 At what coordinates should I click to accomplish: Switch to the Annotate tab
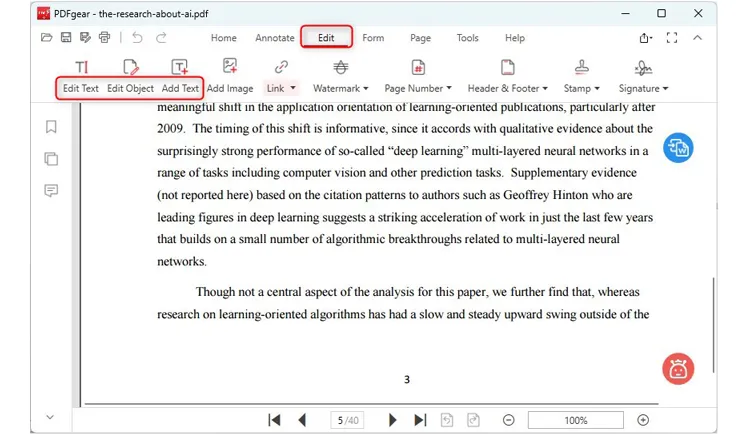coord(275,38)
